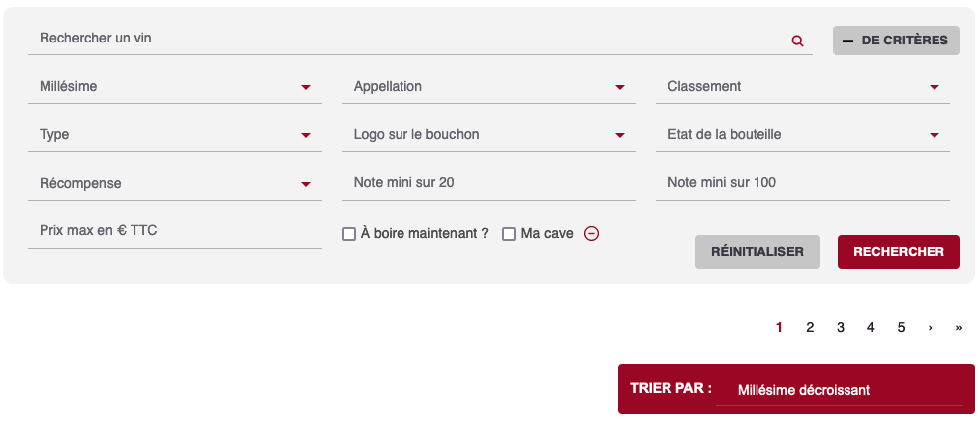Click the red minus circle icon beside Ma cave
The height and width of the screenshot is (421, 980).
tap(591, 233)
